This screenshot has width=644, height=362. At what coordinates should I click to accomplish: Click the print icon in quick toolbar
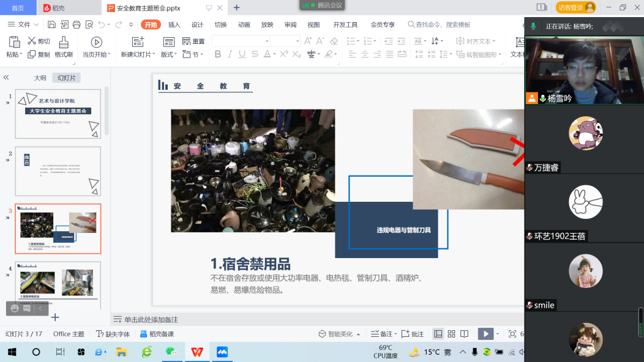pos(77,24)
